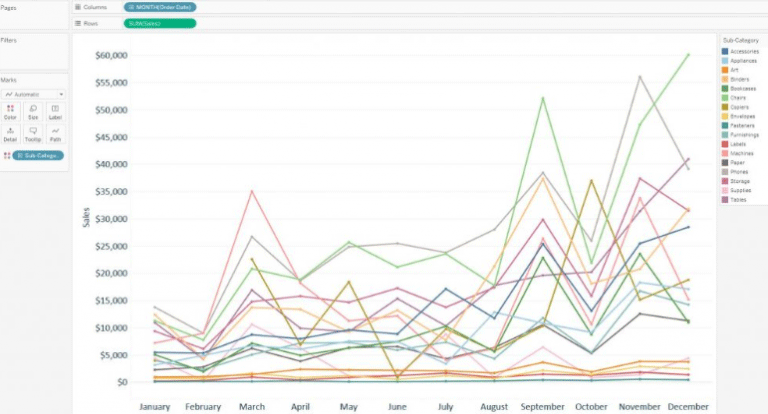This screenshot has height=414, width=768.
Task: Click the Size marks button
Action: pyautogui.click(x=33, y=111)
